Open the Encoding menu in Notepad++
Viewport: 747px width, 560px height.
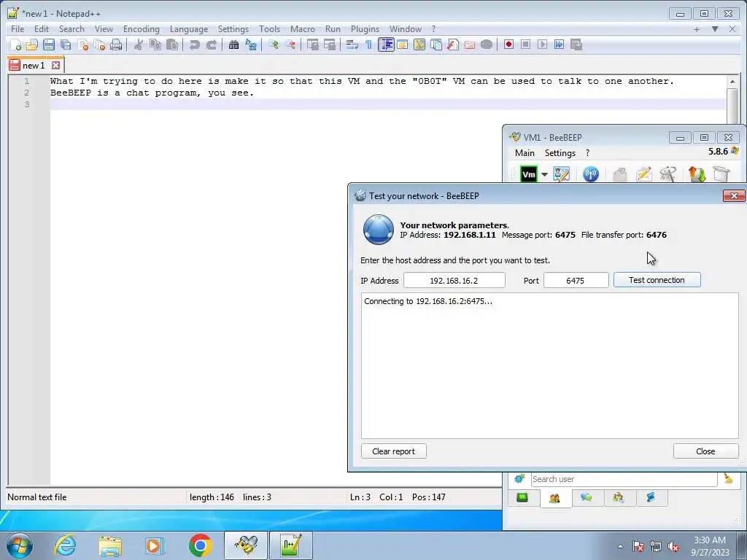[x=142, y=29]
